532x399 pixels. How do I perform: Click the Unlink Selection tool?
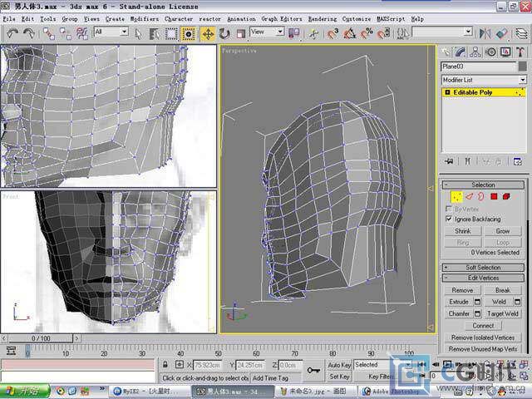(65, 33)
